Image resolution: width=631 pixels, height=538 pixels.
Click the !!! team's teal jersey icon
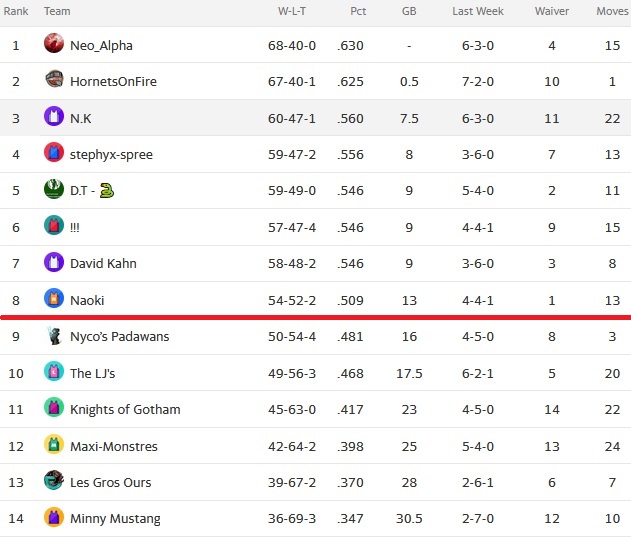tap(54, 225)
